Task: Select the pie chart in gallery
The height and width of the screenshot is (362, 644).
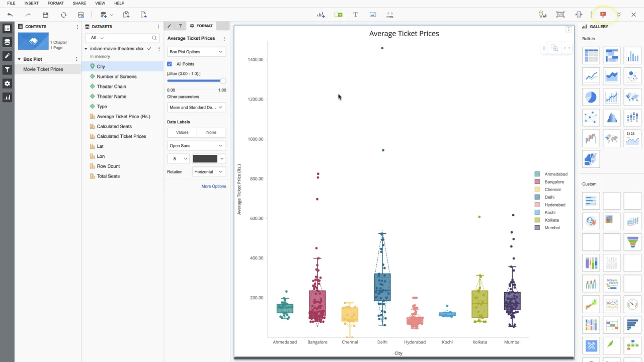Action: pyautogui.click(x=591, y=97)
